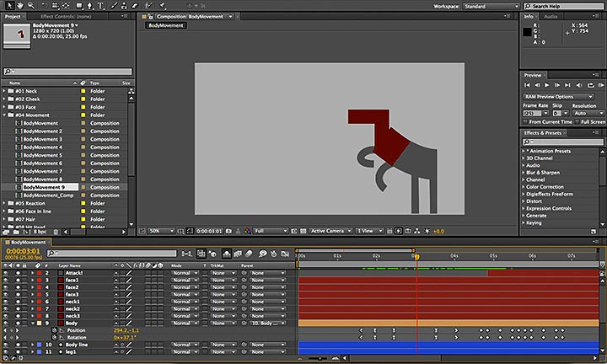
Task: Click the 8 bpc color depth button
Action: tap(40, 232)
